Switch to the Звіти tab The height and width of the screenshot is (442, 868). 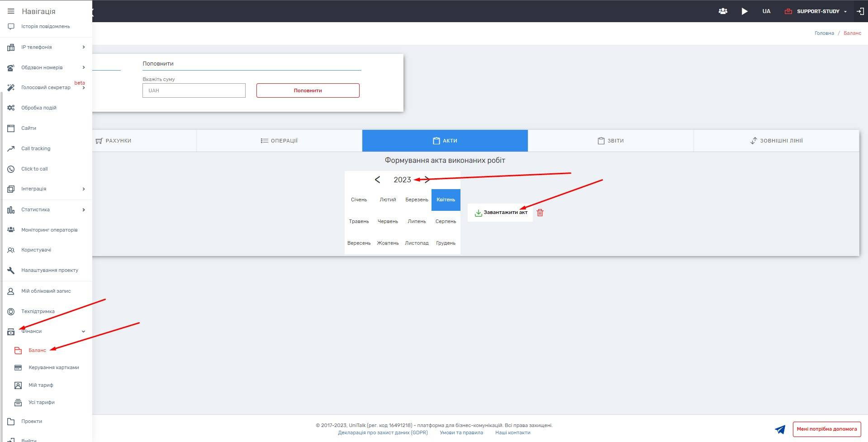coord(610,141)
